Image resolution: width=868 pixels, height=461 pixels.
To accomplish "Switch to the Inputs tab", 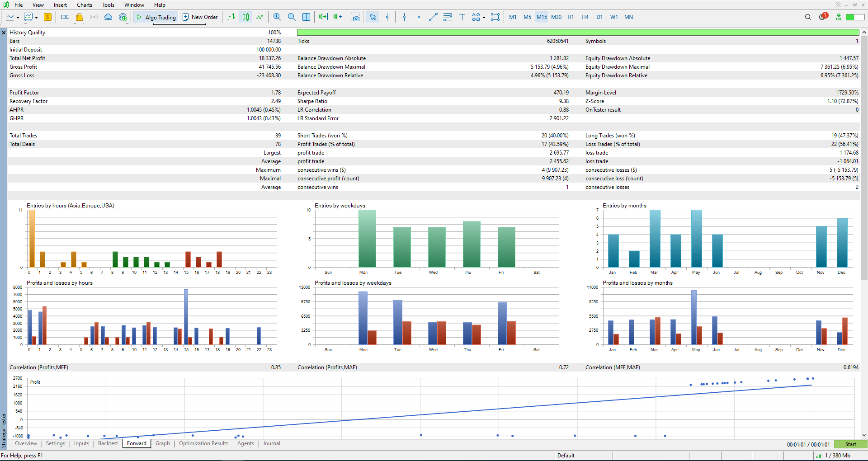I will pos(81,443).
